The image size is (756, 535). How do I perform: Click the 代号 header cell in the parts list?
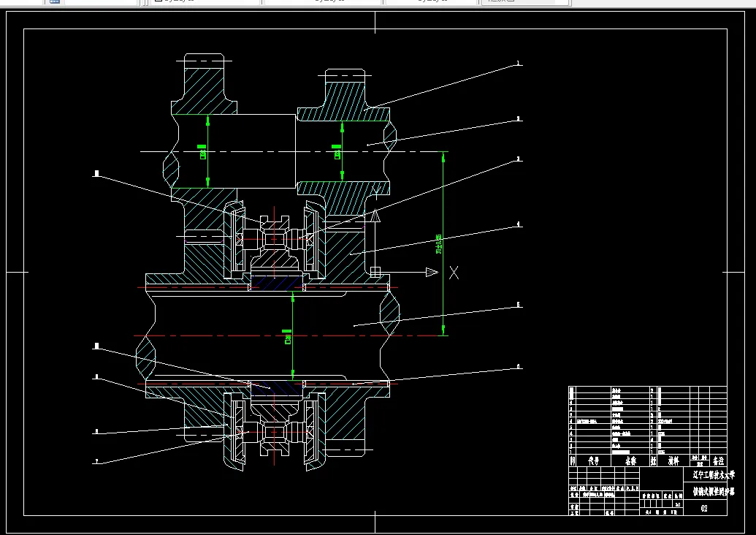click(594, 461)
